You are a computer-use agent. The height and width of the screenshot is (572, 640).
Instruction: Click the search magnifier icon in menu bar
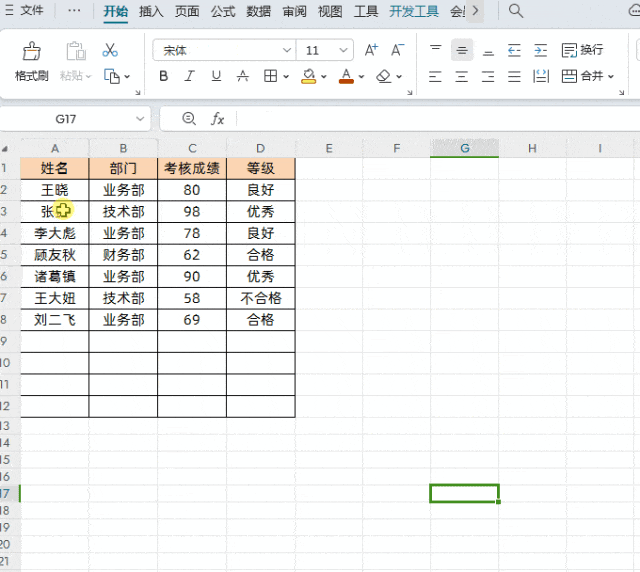click(x=516, y=11)
